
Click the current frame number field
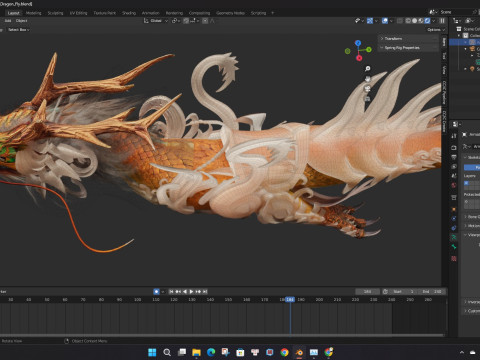367,291
